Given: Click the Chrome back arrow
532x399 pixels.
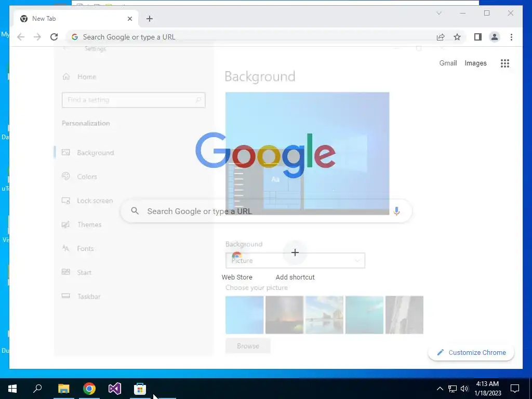Looking at the screenshot, I should pyautogui.click(x=21, y=37).
